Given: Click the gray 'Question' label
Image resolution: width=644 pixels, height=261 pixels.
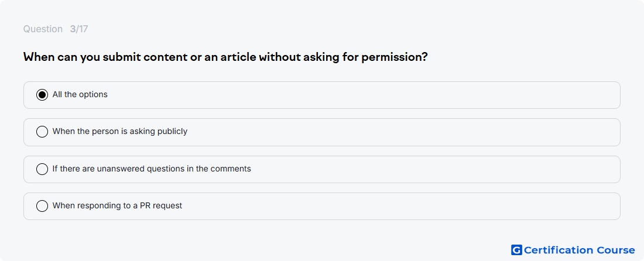Looking at the screenshot, I should click(x=43, y=29).
